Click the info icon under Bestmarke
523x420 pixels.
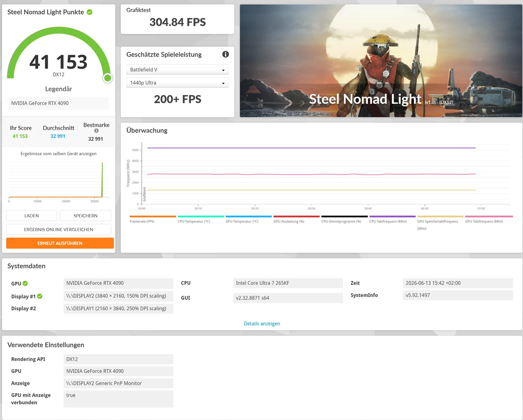tap(96, 131)
